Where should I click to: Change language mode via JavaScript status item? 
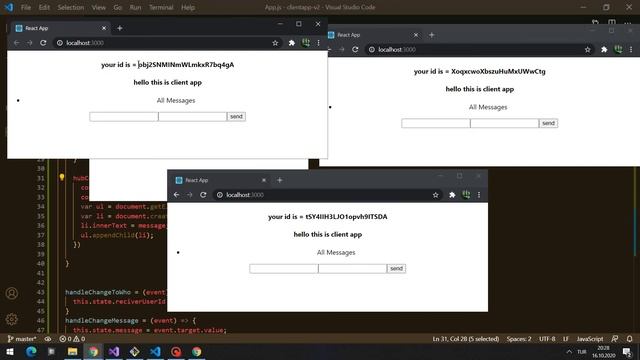click(590, 339)
